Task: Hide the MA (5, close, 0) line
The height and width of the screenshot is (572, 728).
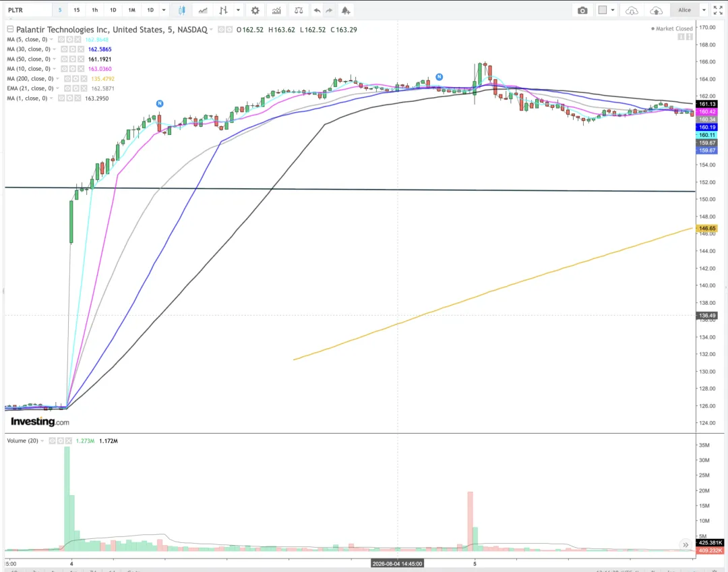Action: (x=61, y=40)
